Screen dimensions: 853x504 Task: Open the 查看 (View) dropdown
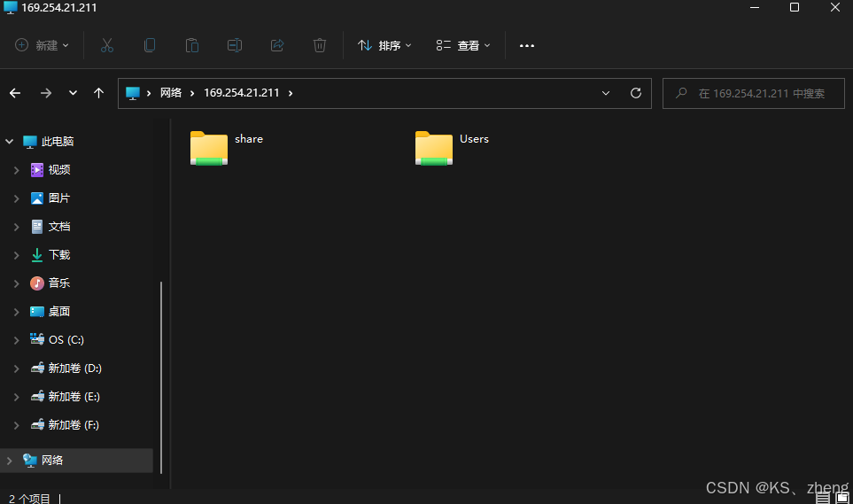click(463, 45)
